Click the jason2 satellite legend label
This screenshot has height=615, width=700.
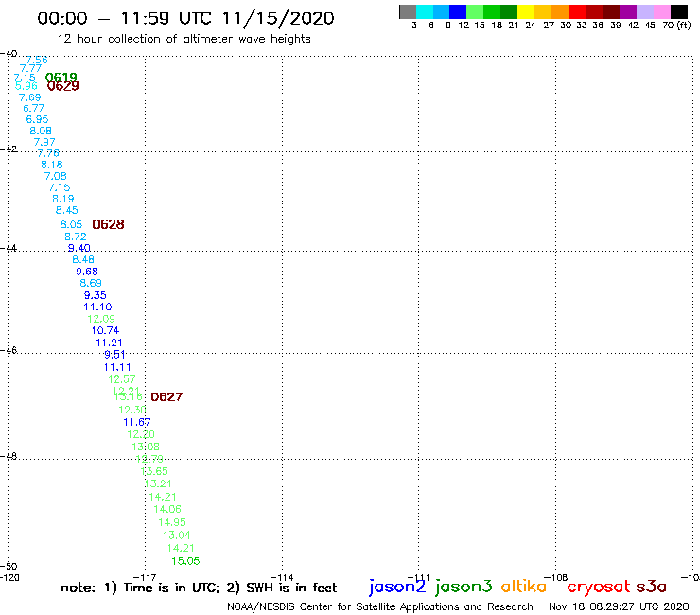tap(397, 587)
